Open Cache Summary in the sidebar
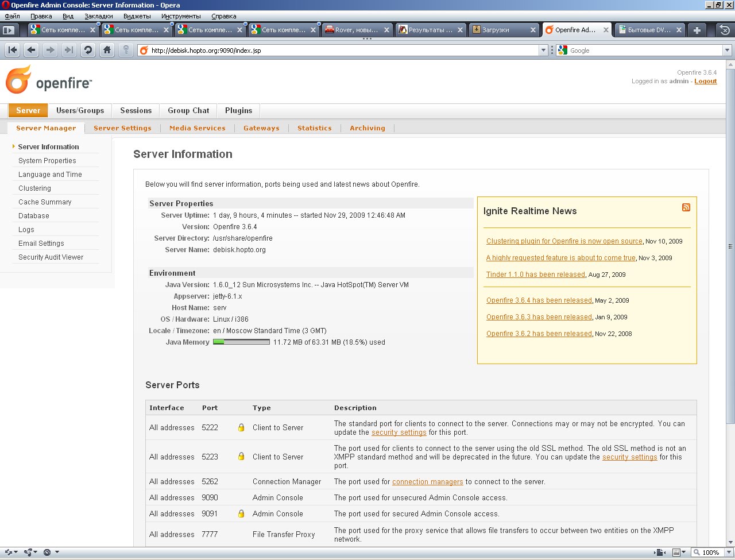Screen dimensions: 735x560 tap(45, 202)
